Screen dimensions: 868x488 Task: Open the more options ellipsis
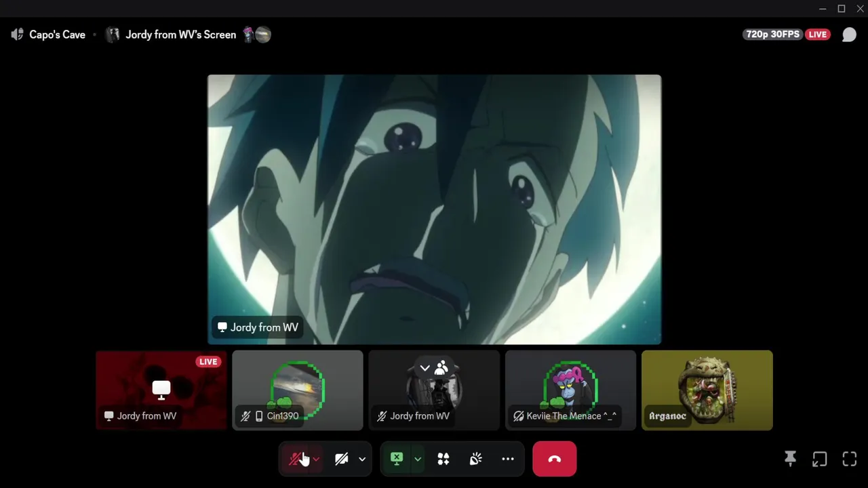click(x=508, y=459)
